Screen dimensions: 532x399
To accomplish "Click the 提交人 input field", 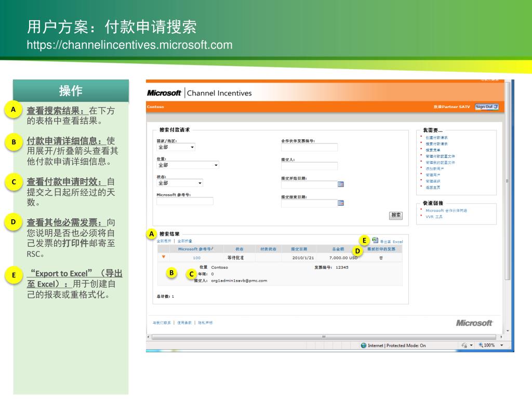I will click(x=310, y=166).
